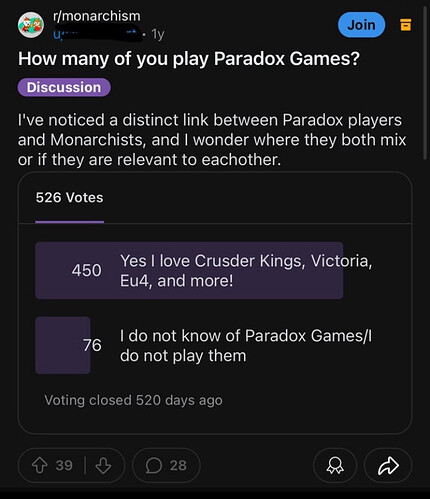The image size is (430, 499).
Task: Click the downvote arrow icon
Action: (103, 466)
